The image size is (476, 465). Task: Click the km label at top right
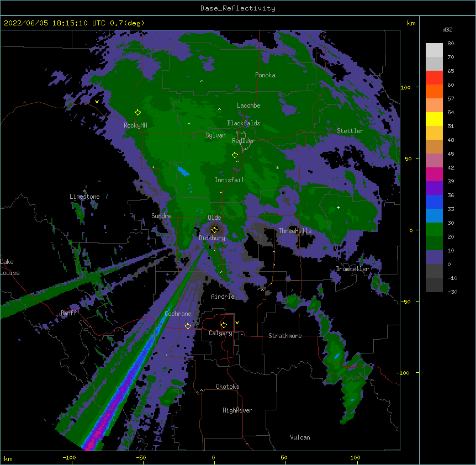411,23
